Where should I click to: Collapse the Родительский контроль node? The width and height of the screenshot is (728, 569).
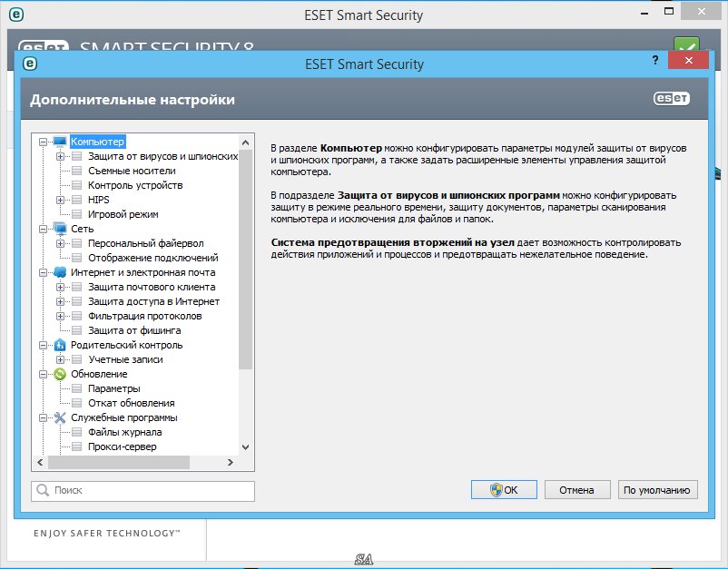click(x=44, y=345)
